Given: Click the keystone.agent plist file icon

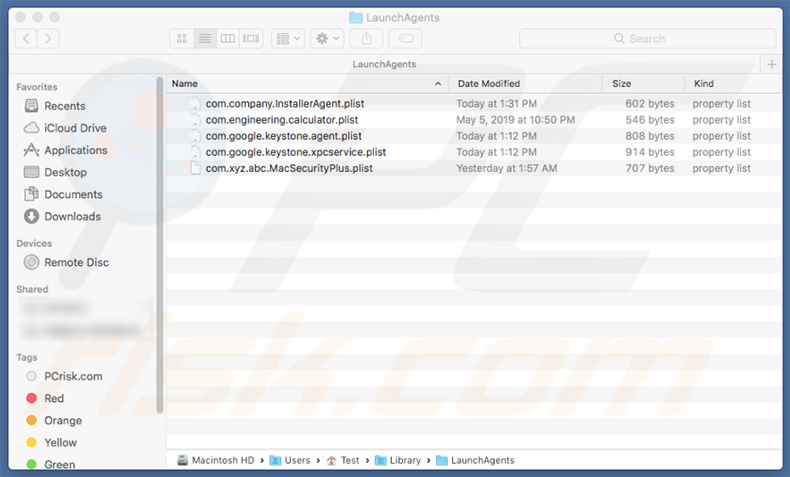Looking at the screenshot, I should [195, 136].
